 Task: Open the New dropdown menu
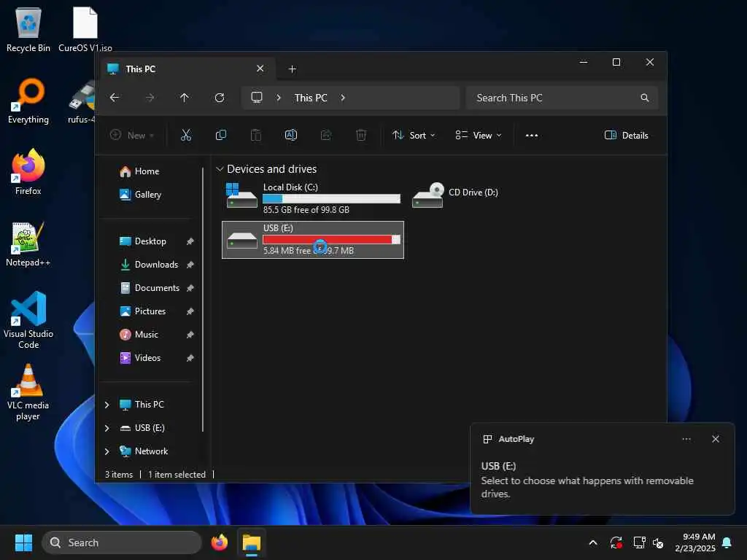(x=132, y=135)
